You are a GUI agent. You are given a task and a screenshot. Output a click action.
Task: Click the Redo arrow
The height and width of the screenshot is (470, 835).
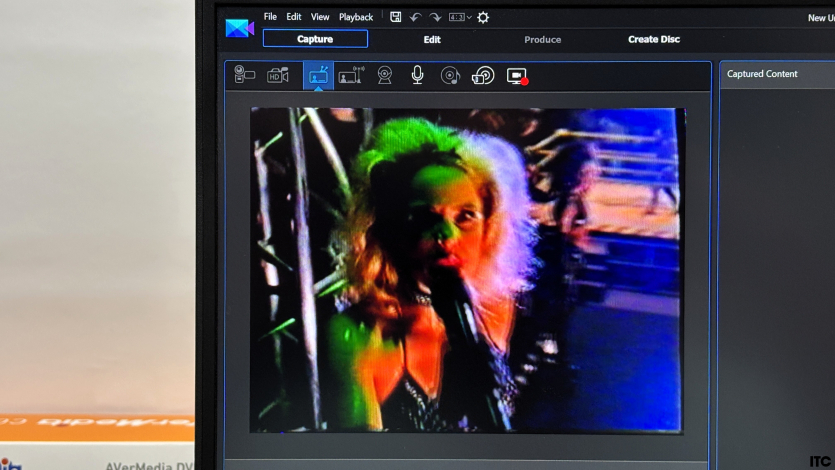click(435, 17)
